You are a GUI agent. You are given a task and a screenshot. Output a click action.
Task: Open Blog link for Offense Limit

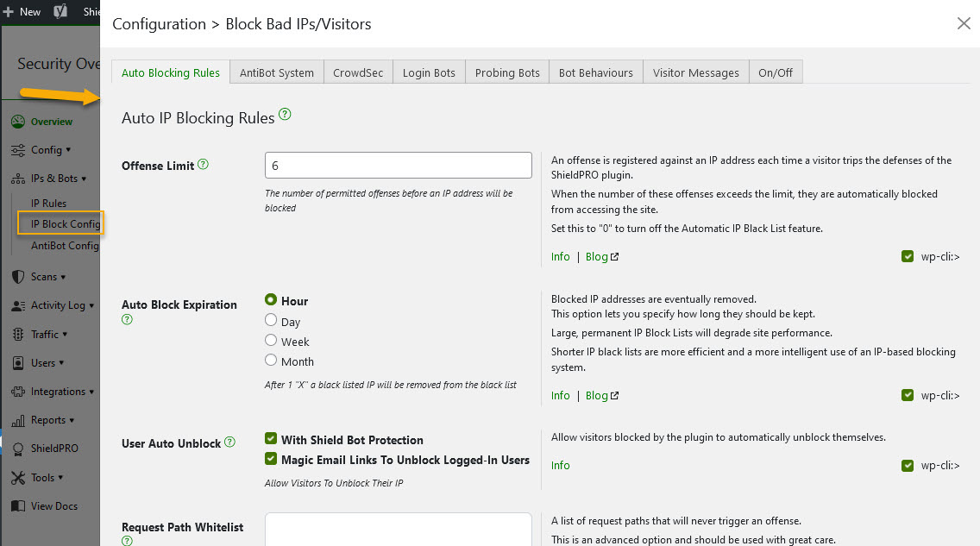(602, 257)
